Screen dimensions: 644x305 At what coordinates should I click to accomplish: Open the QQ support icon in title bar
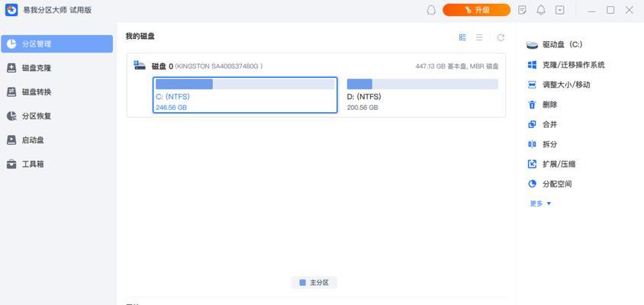coord(431,10)
